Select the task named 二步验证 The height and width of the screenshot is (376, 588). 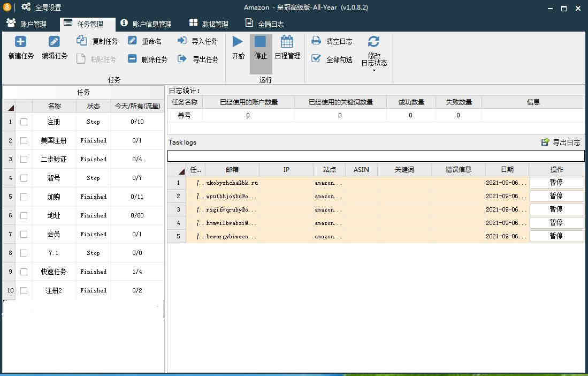(54, 159)
